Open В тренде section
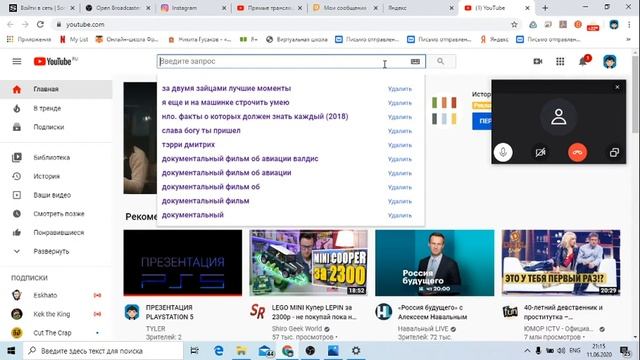The width and height of the screenshot is (640, 360). tap(56, 108)
